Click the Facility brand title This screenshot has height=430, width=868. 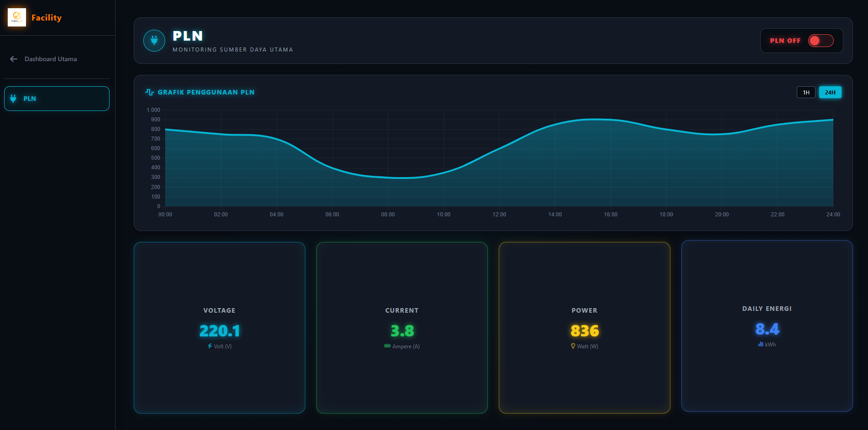click(x=47, y=18)
